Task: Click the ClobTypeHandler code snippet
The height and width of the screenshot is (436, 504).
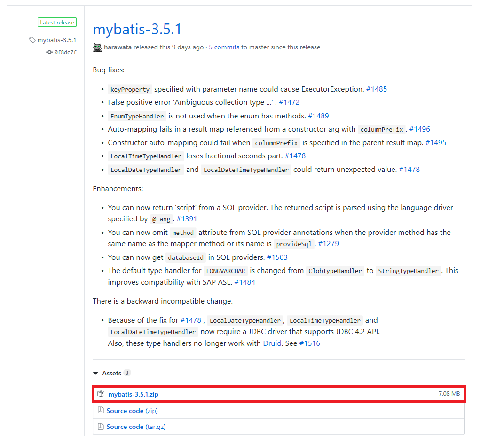Action: [x=335, y=271]
